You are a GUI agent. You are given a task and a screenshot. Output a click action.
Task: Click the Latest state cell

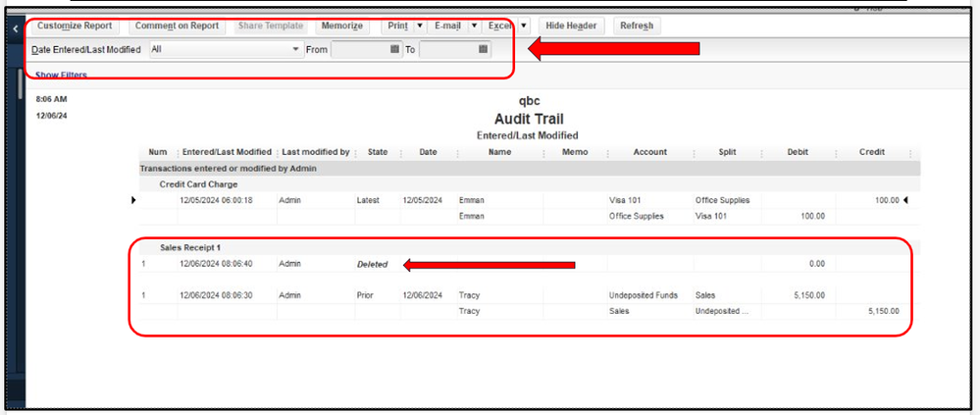point(368,200)
